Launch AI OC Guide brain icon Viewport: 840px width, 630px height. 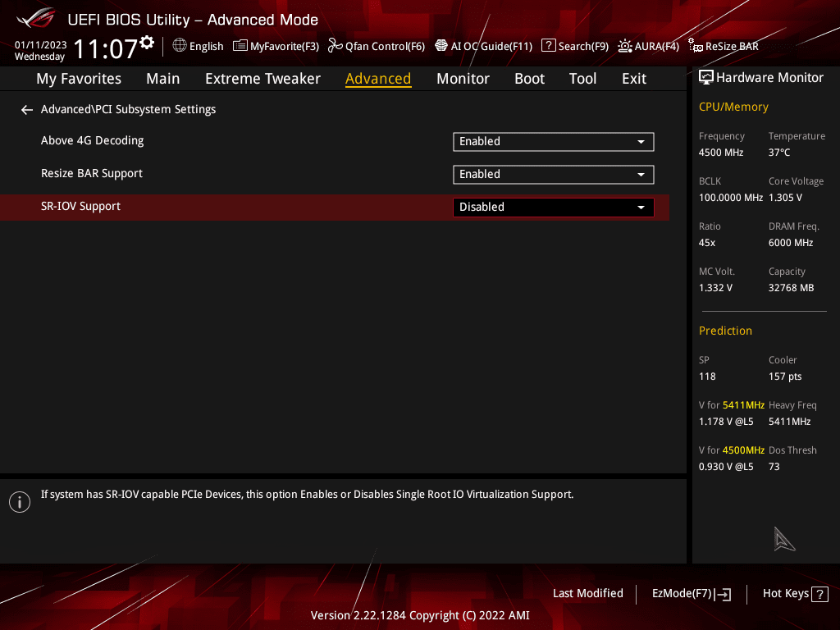tap(441, 46)
